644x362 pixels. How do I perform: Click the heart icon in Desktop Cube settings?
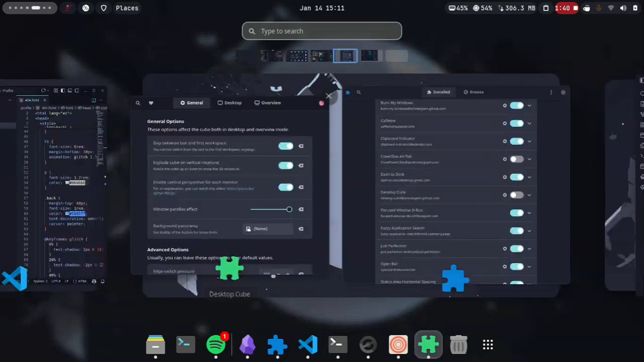151,103
